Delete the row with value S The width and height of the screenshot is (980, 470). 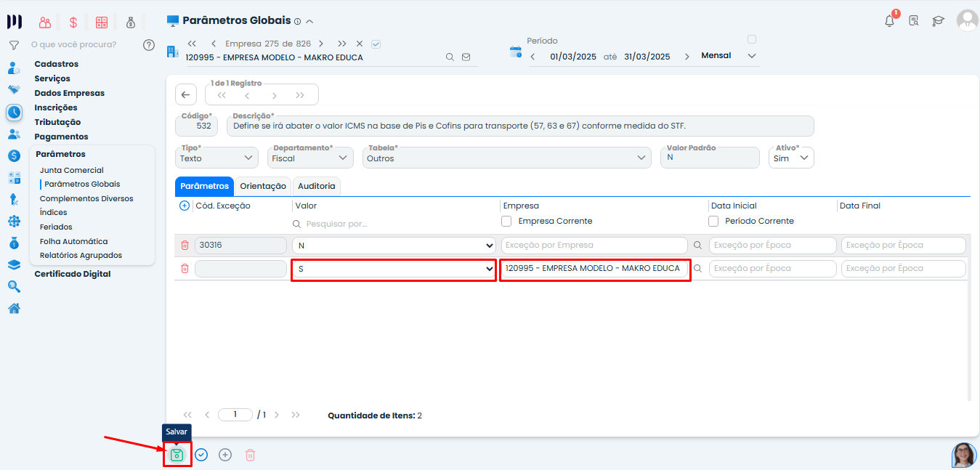click(x=185, y=269)
